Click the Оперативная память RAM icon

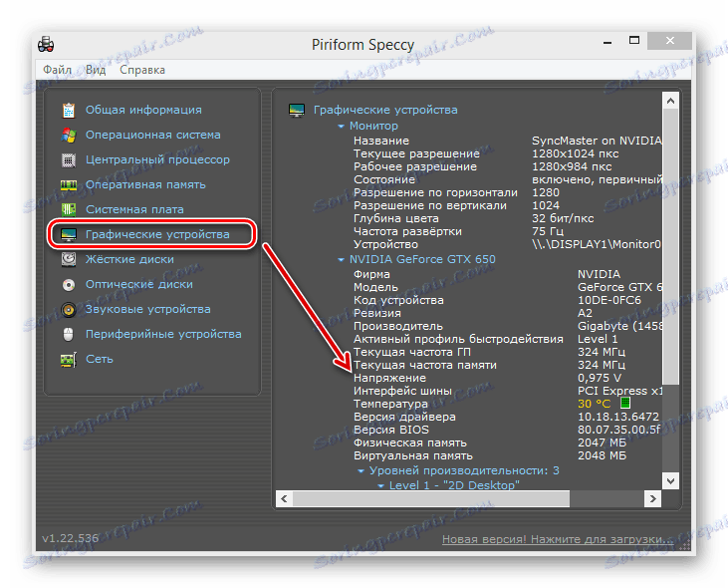(69, 184)
